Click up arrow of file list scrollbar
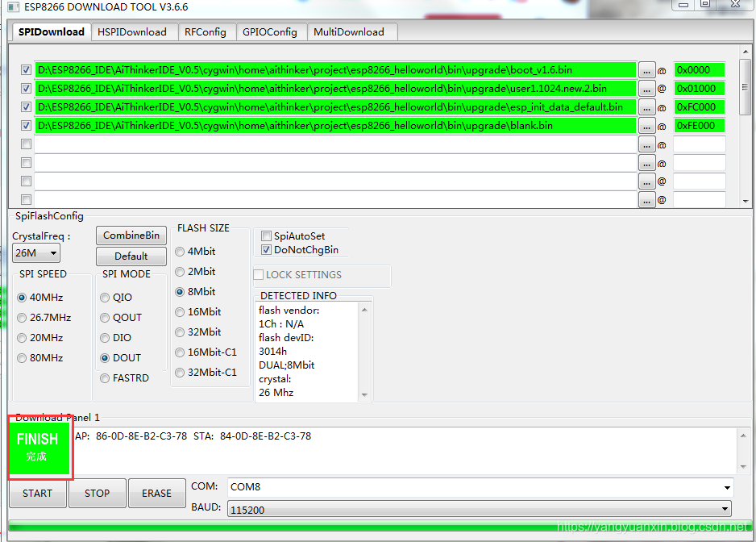Viewport: 756px width, 542px height. pos(746,52)
